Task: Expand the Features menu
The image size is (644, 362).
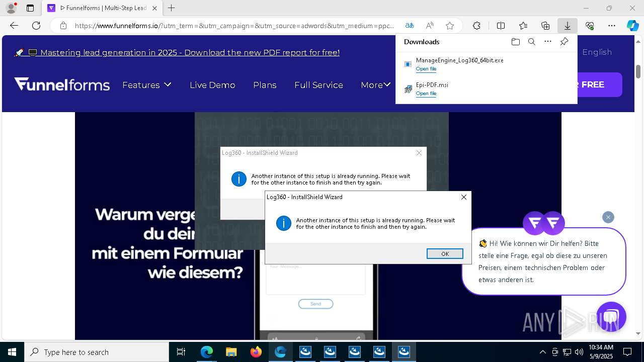Action: pyautogui.click(x=147, y=85)
